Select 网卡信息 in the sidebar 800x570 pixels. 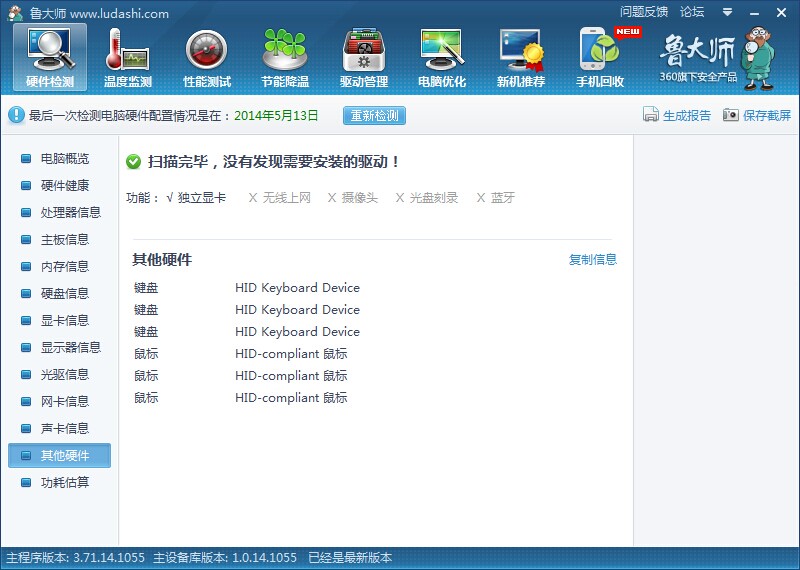[59, 402]
